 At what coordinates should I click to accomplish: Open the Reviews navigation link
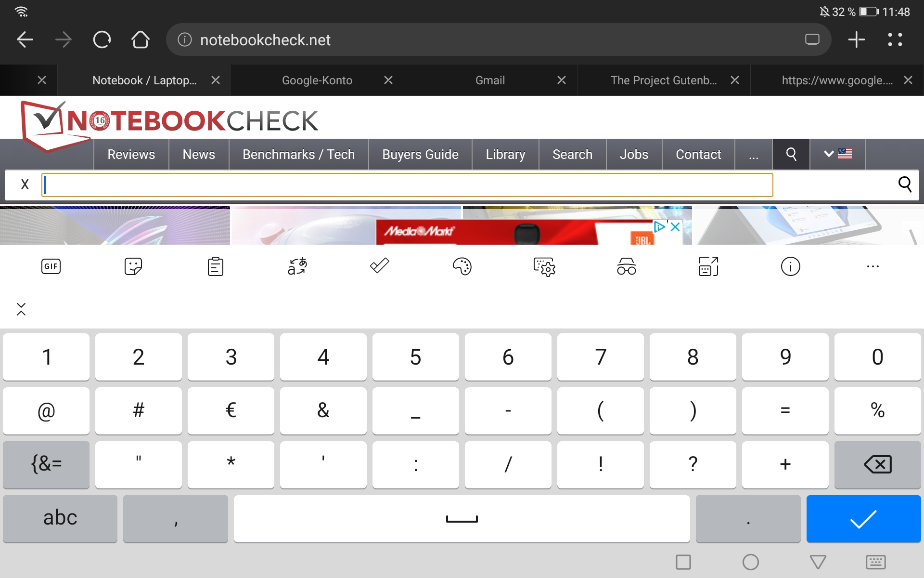[x=131, y=154]
